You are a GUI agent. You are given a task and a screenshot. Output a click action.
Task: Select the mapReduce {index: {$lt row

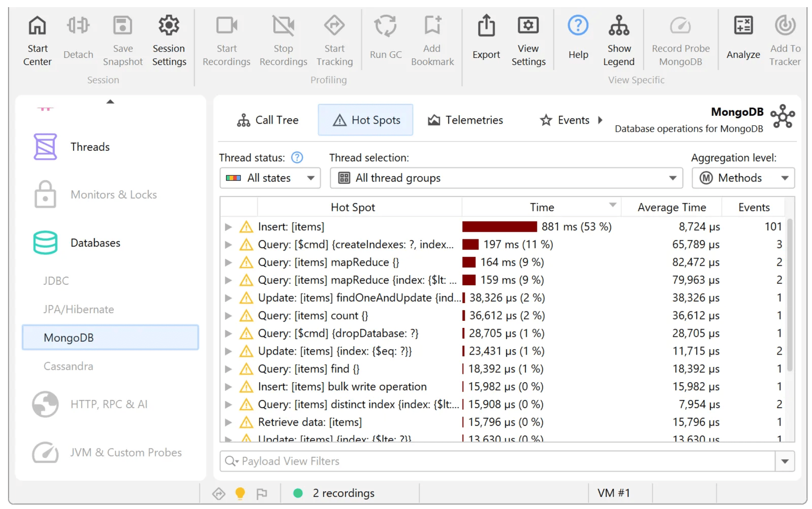[x=503, y=280]
